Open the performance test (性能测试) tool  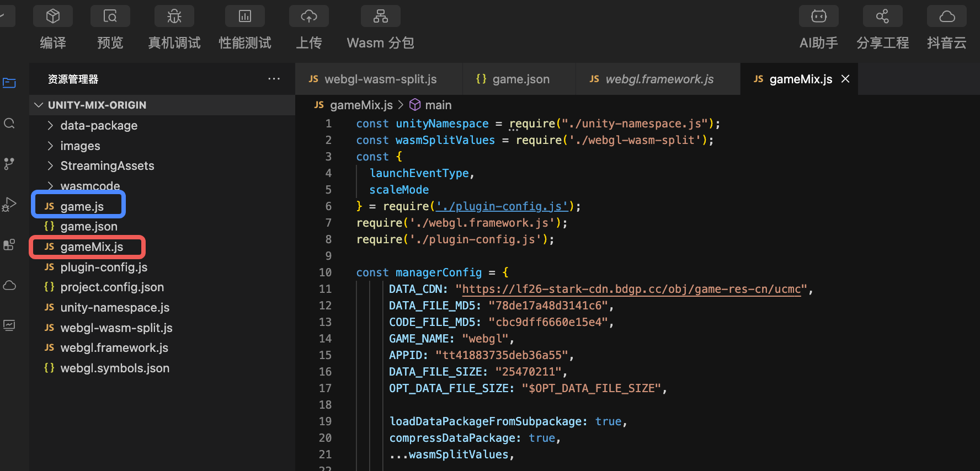[245, 17]
